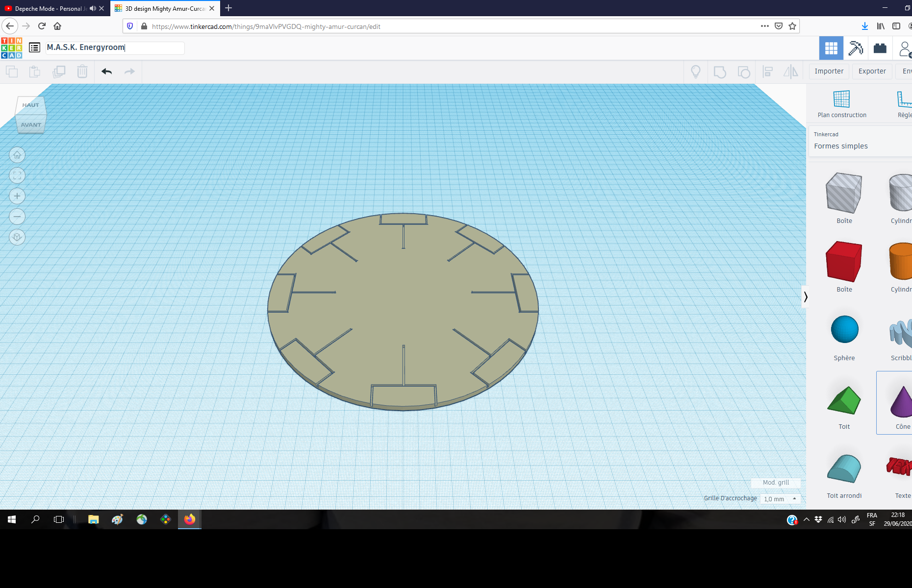Click the tinkercad.com URL in address bar
912x588 pixels.
[x=266, y=26]
